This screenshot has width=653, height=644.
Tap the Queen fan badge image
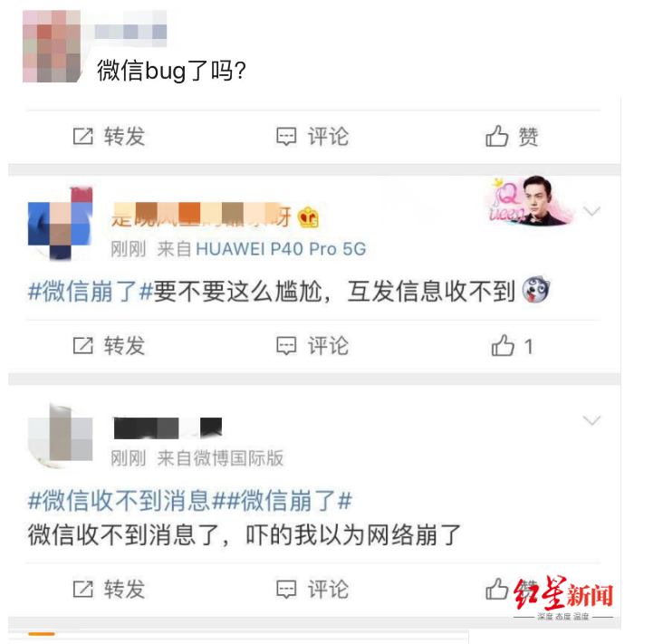pyautogui.click(x=530, y=201)
